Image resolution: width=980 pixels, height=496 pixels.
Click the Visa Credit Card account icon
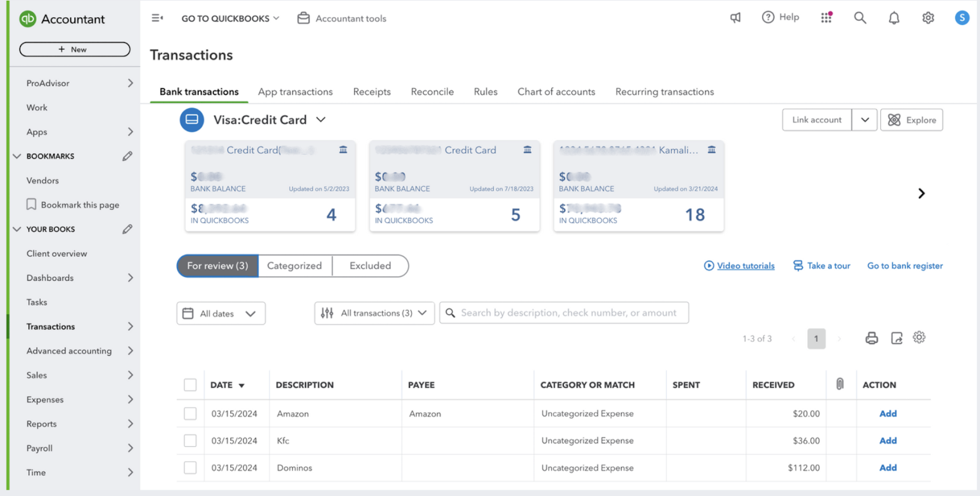(192, 119)
